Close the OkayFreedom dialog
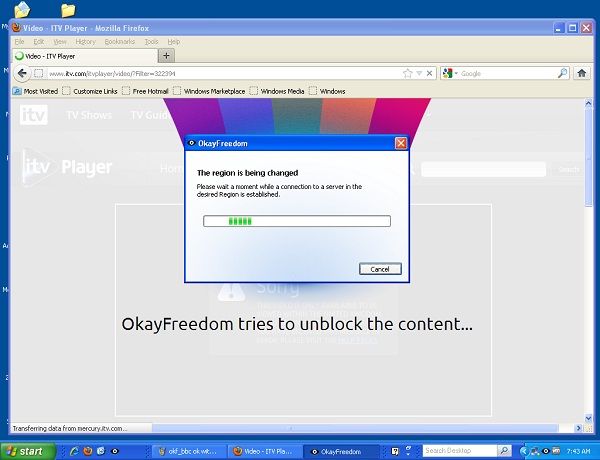 [401, 143]
